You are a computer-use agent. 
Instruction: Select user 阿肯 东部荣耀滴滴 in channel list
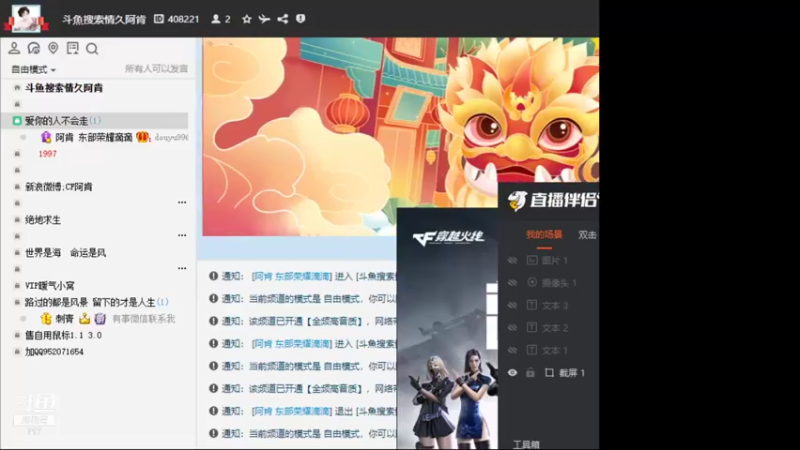coord(94,137)
